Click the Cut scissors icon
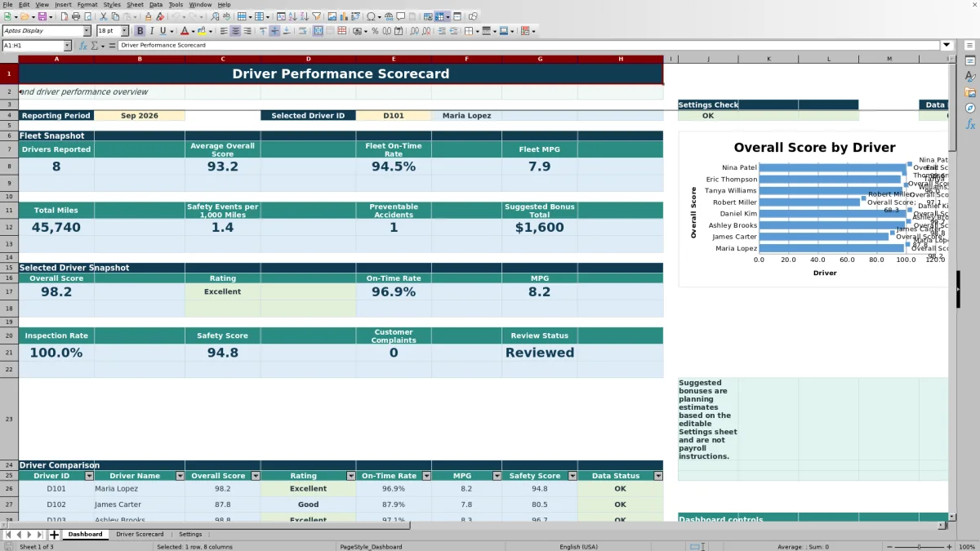This screenshot has height=551, width=980. (103, 16)
